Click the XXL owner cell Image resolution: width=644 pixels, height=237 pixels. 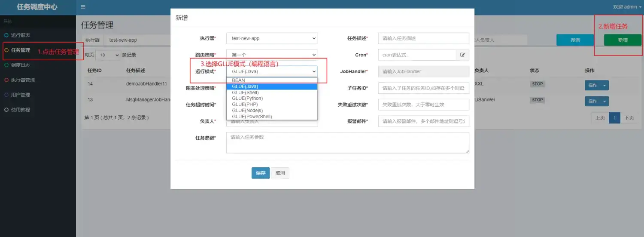479,84
